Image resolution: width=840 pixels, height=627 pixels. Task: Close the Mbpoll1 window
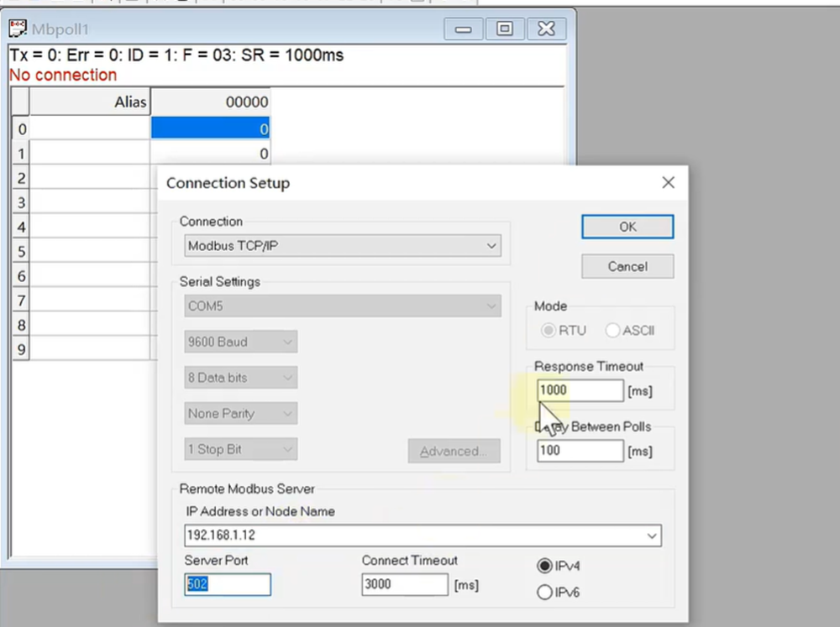(546, 29)
